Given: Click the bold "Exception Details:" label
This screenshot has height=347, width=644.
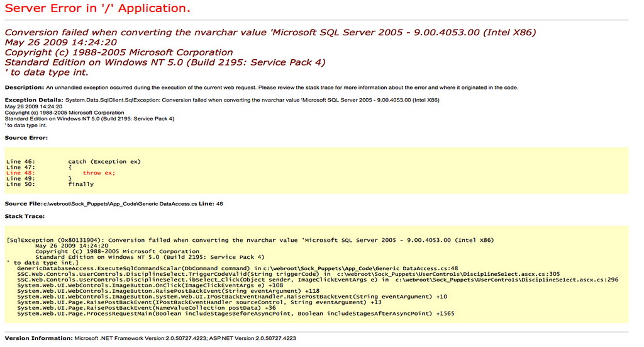Looking at the screenshot, I should point(34,100).
